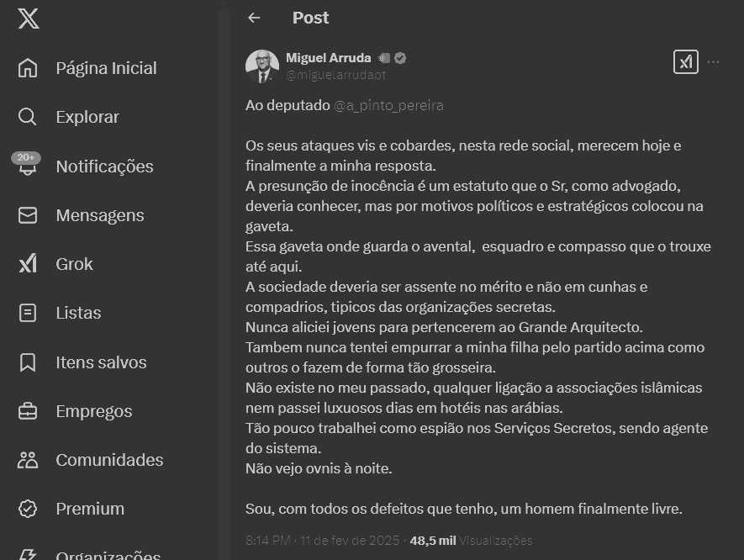
Task: Open the Explorar search icon
Action: [x=28, y=117]
